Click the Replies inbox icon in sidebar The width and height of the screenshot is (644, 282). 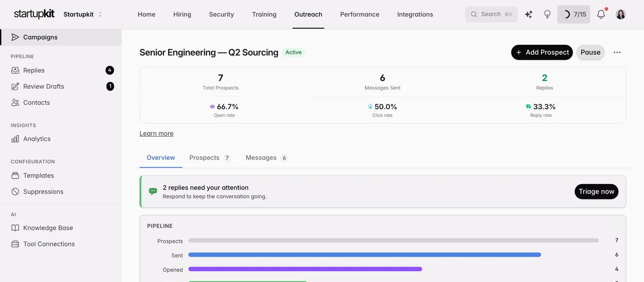[x=15, y=70]
